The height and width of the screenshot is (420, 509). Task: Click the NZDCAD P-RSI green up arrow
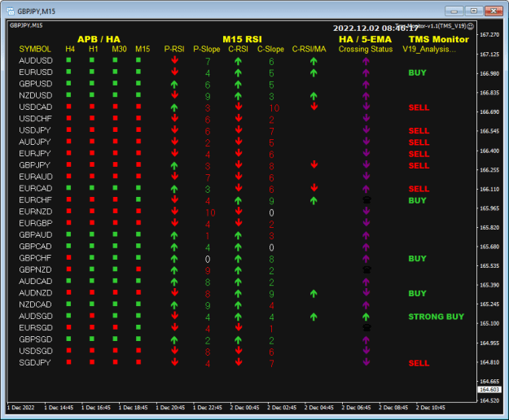pos(174,305)
